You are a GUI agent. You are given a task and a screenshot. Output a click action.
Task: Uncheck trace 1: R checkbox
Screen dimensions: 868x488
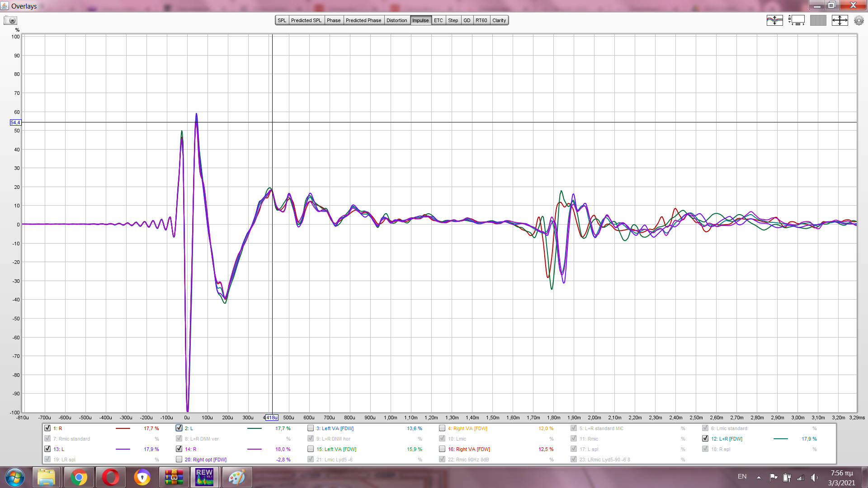click(x=47, y=428)
